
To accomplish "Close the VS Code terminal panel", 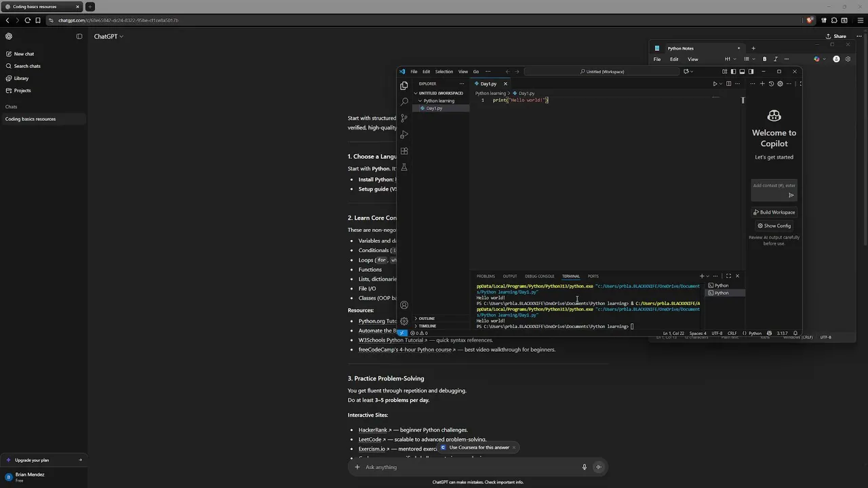I will coord(737,276).
